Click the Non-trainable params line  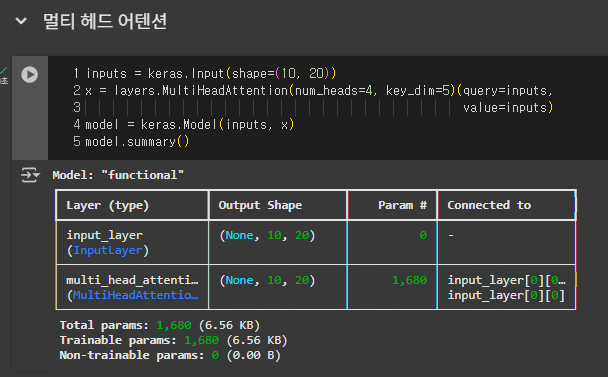click(170, 355)
